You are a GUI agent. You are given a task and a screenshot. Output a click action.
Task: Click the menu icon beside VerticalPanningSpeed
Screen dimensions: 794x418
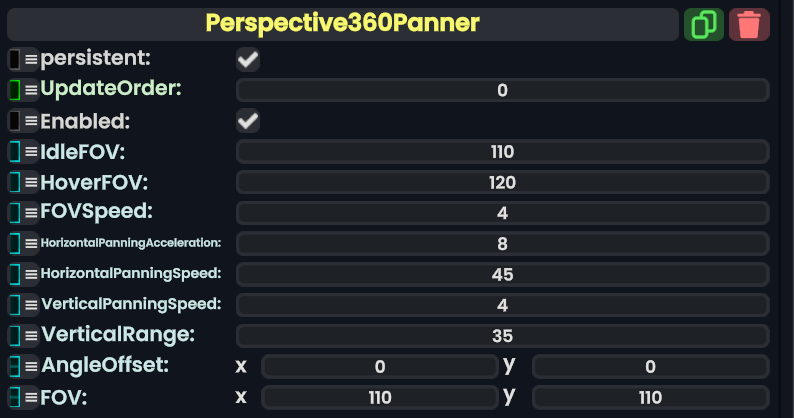point(31,304)
